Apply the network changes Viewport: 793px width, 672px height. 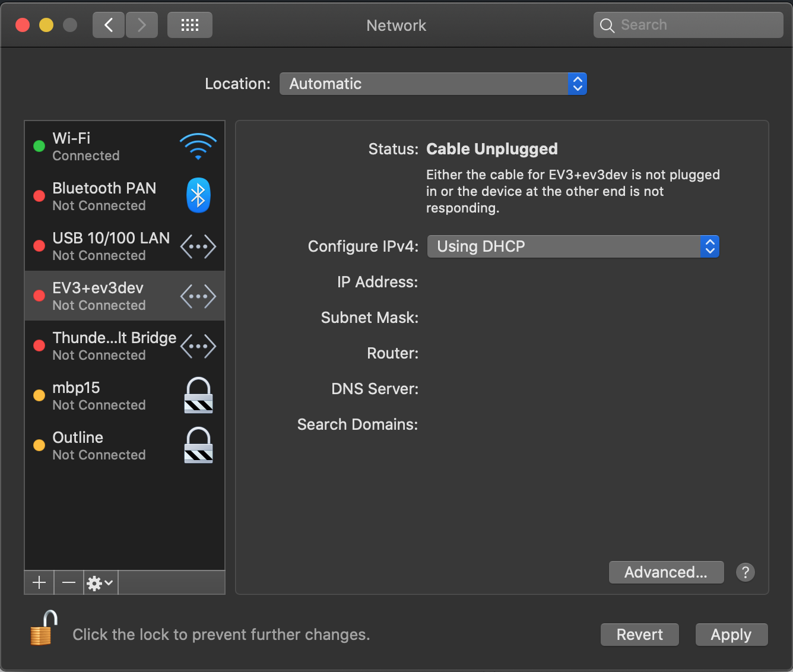[x=731, y=634]
